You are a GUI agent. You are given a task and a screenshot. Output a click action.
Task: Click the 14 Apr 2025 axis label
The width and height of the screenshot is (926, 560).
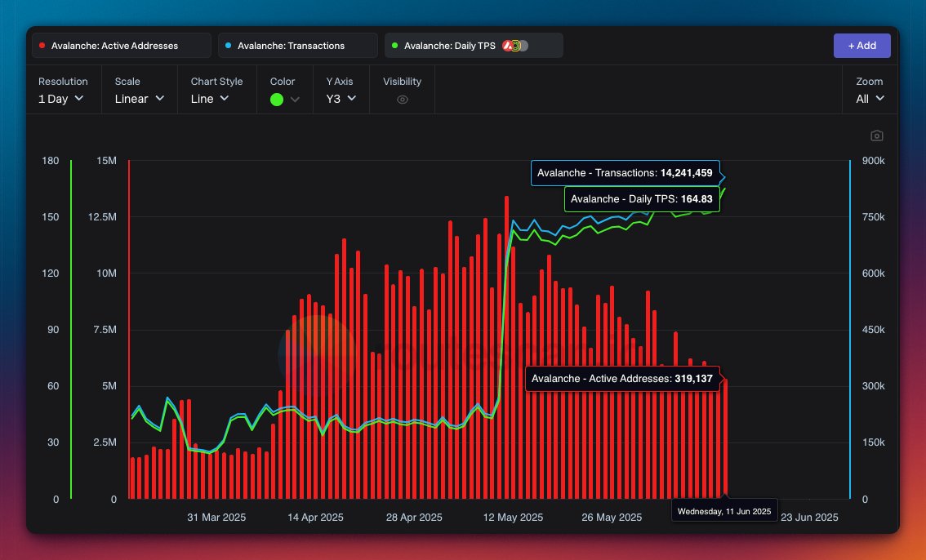[315, 518]
